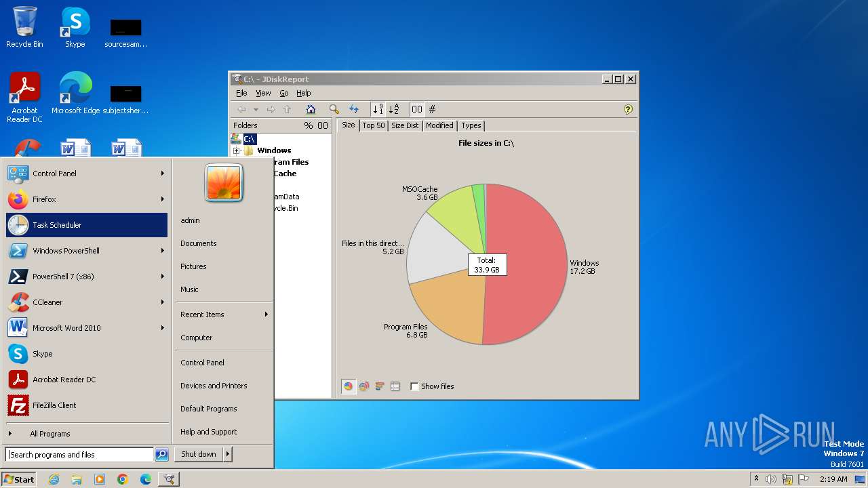Click the Home icon in JDiskReport toolbar
This screenshot has height=488, width=868.
pos(311,109)
